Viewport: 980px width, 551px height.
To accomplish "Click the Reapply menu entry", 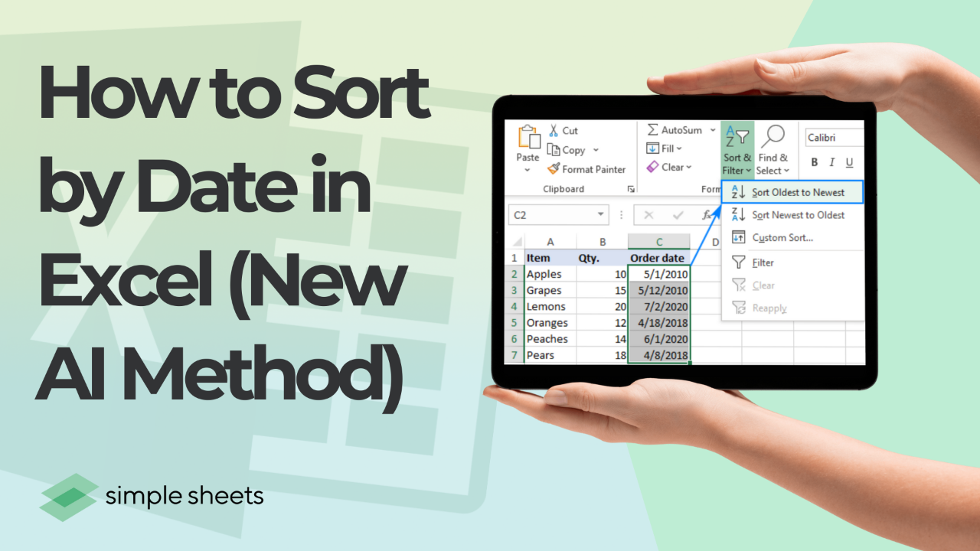I will [x=792, y=308].
